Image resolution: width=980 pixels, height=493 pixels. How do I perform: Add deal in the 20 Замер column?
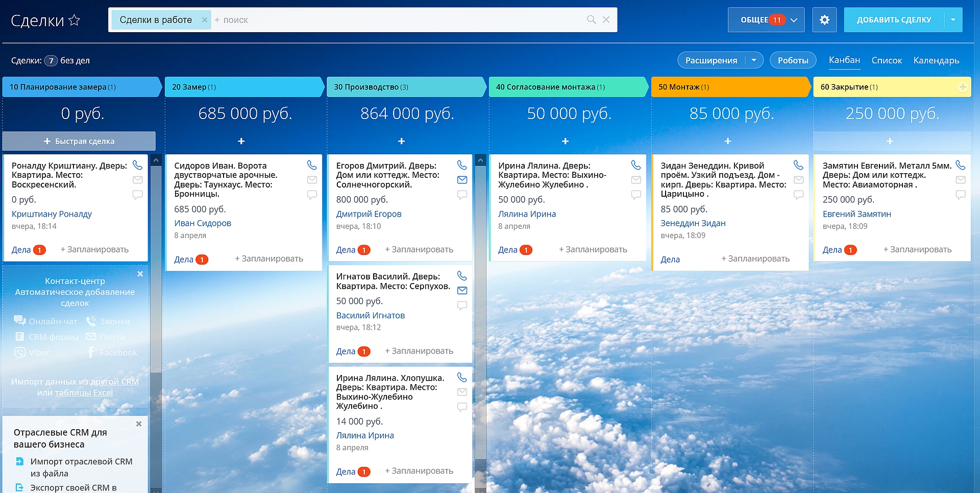tap(241, 141)
